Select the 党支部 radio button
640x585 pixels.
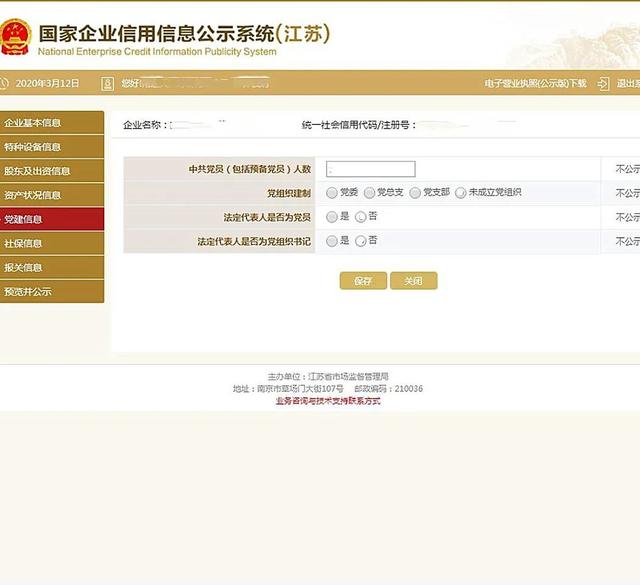click(x=415, y=193)
